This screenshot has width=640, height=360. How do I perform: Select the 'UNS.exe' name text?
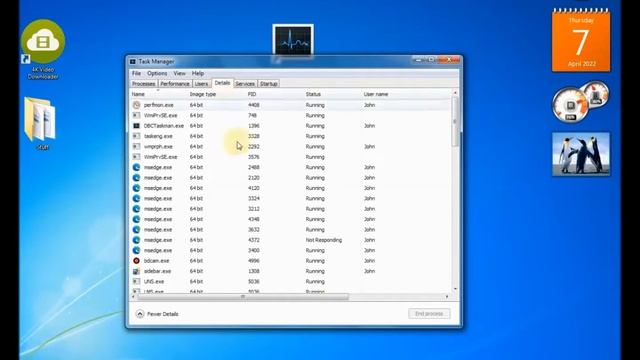[x=154, y=282]
